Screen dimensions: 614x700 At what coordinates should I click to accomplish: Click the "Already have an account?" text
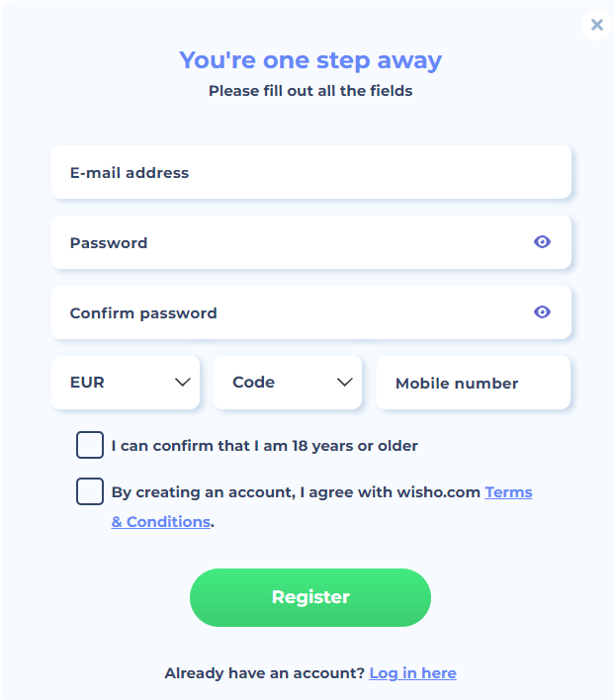[x=265, y=673]
